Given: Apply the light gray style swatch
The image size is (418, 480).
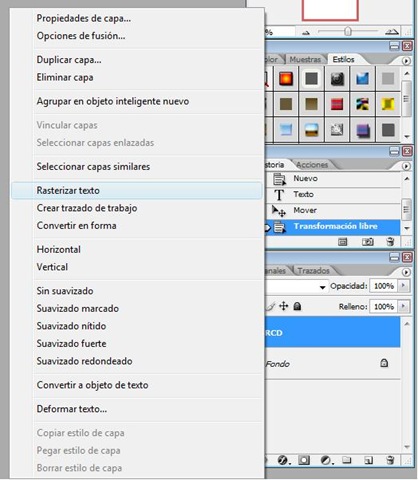Looking at the screenshot, I should pyautogui.click(x=388, y=79).
